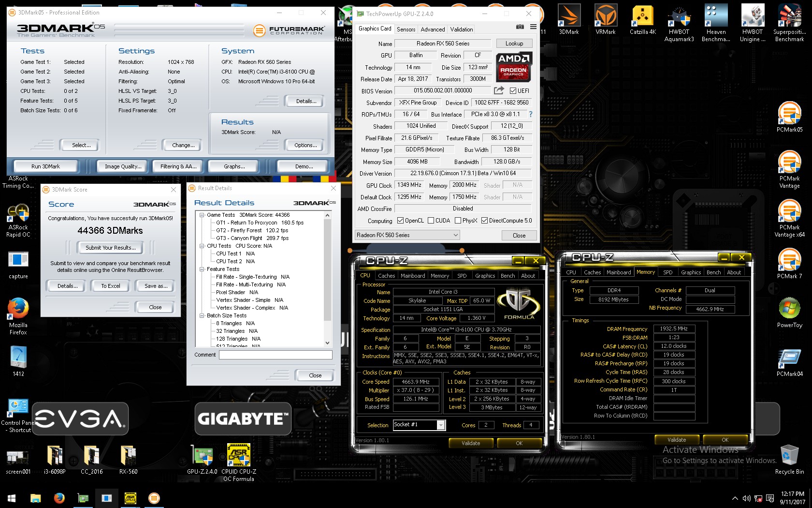Open PCMark 7 desktop icon
The width and height of the screenshot is (812, 508).
pyautogui.click(x=789, y=263)
